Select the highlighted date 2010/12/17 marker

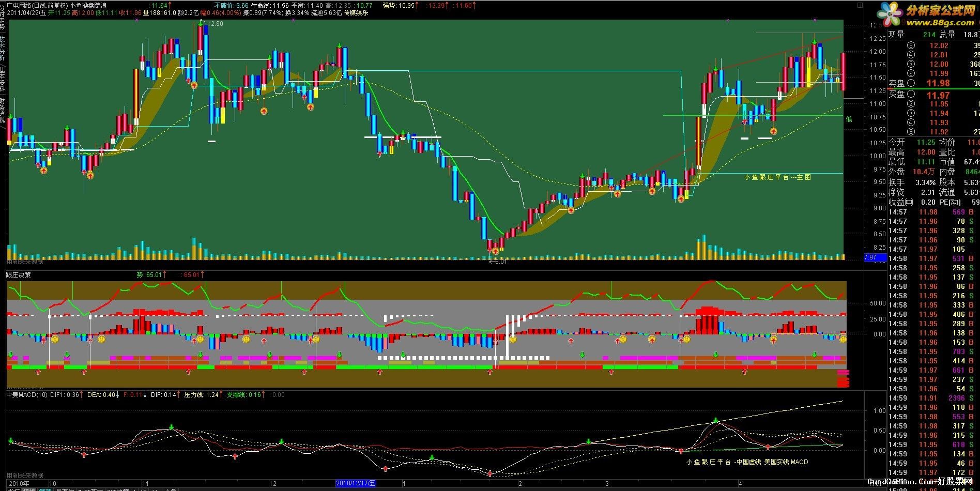click(x=356, y=483)
